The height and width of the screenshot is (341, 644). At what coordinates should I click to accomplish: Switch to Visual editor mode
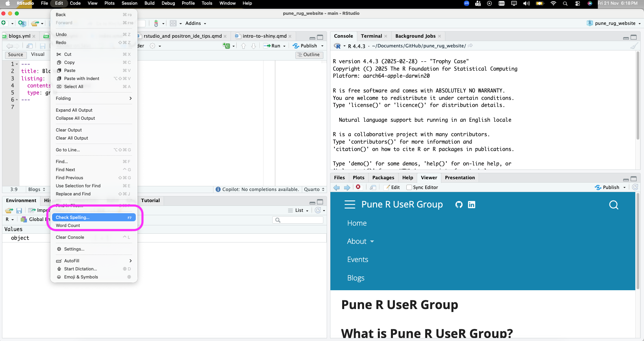tap(38, 54)
